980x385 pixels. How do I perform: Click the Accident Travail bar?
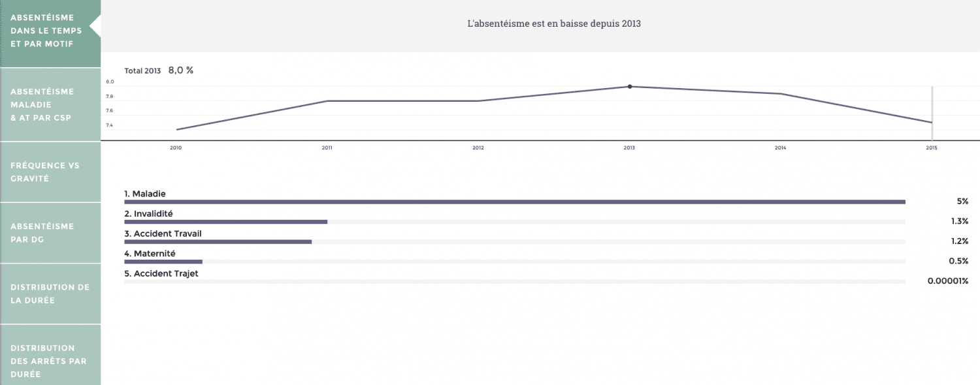tap(218, 241)
